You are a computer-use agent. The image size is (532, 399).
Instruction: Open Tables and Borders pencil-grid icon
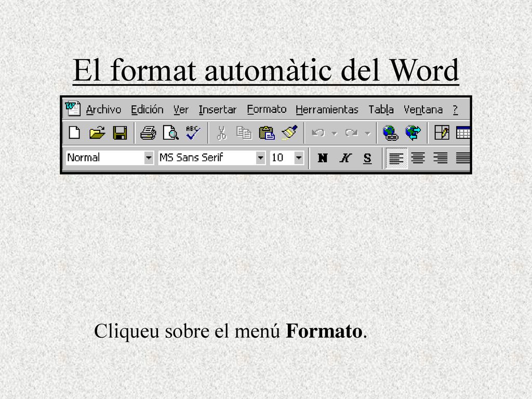(x=442, y=132)
